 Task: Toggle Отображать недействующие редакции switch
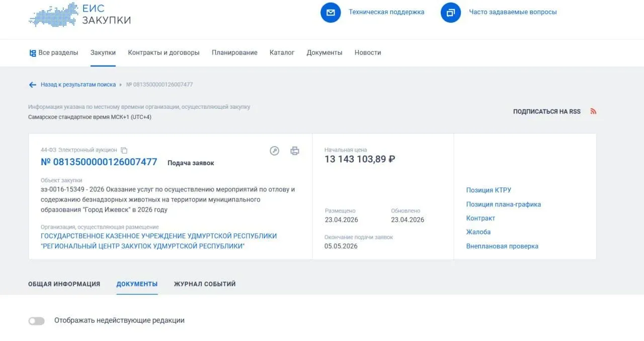click(x=36, y=321)
